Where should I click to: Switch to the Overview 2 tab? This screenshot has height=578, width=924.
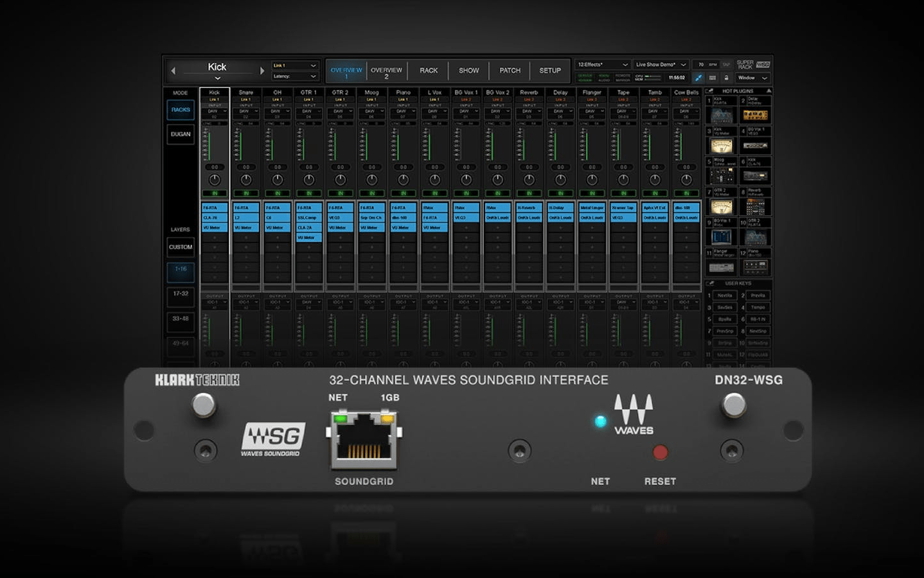point(386,73)
